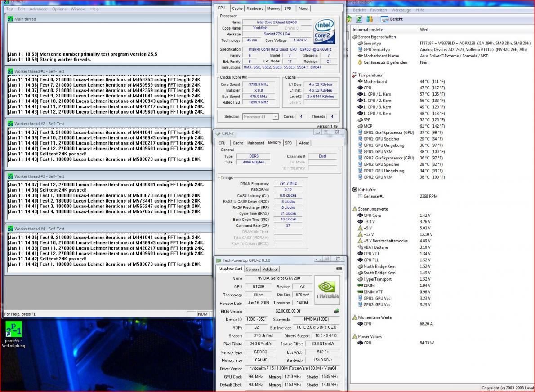Viewport: 535px width, 392px height.
Task: Click the Bericht report icon in Everest toolbar
Action: tap(384, 19)
